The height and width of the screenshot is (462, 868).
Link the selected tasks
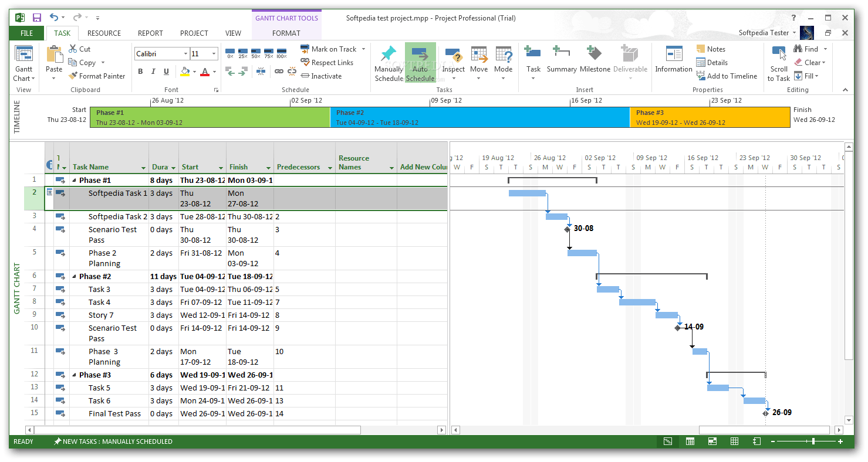279,72
